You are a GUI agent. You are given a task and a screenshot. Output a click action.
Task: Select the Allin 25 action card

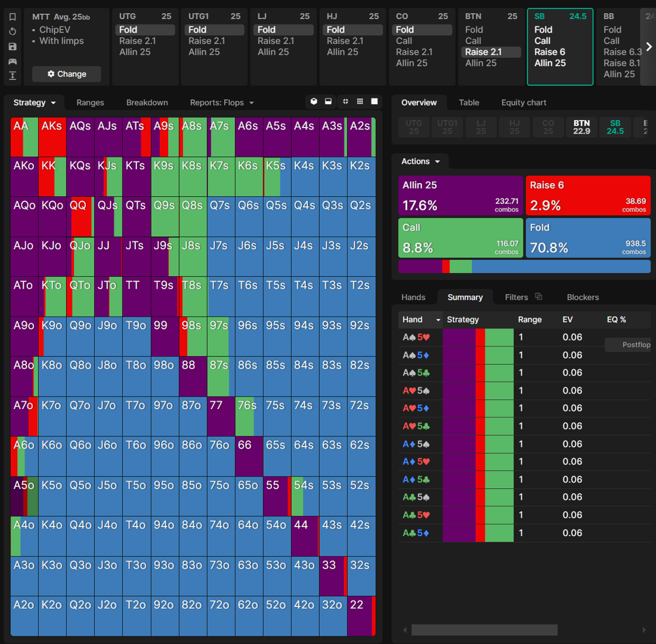pos(460,195)
